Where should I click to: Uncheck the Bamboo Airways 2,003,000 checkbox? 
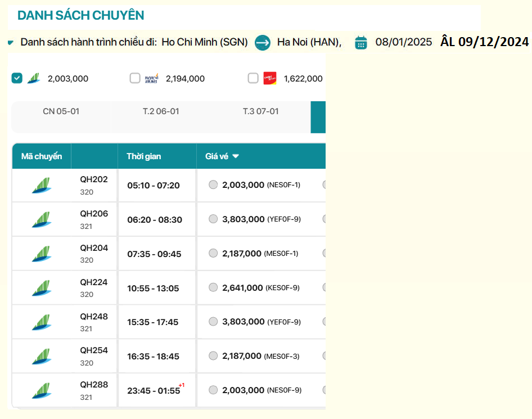(17, 78)
